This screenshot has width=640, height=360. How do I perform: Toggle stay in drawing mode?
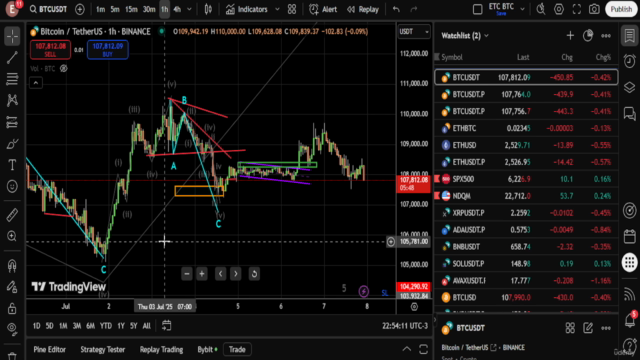[x=12, y=287]
